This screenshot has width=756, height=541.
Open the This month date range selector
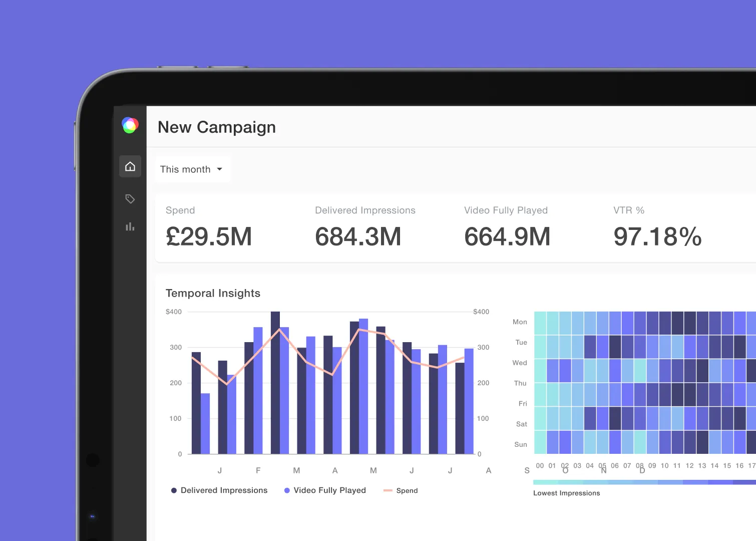click(192, 169)
